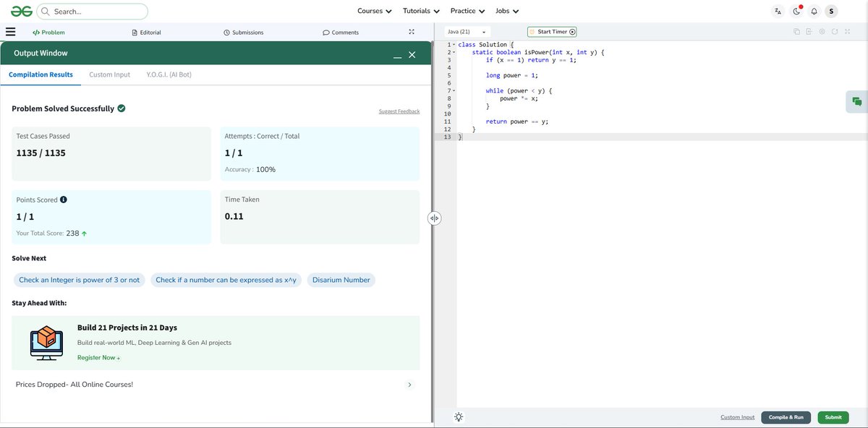This screenshot has height=428, width=868.
Task: Open the Tutorials dropdown menu
Action: [421, 11]
